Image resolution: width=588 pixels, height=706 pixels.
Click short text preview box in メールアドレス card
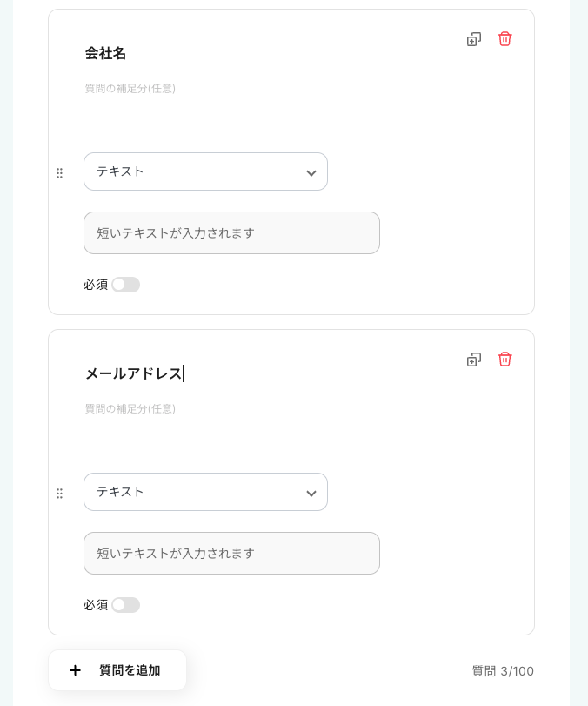tap(231, 554)
